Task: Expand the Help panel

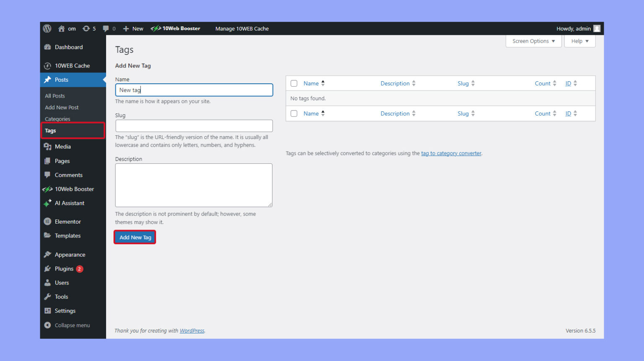Action: (579, 41)
